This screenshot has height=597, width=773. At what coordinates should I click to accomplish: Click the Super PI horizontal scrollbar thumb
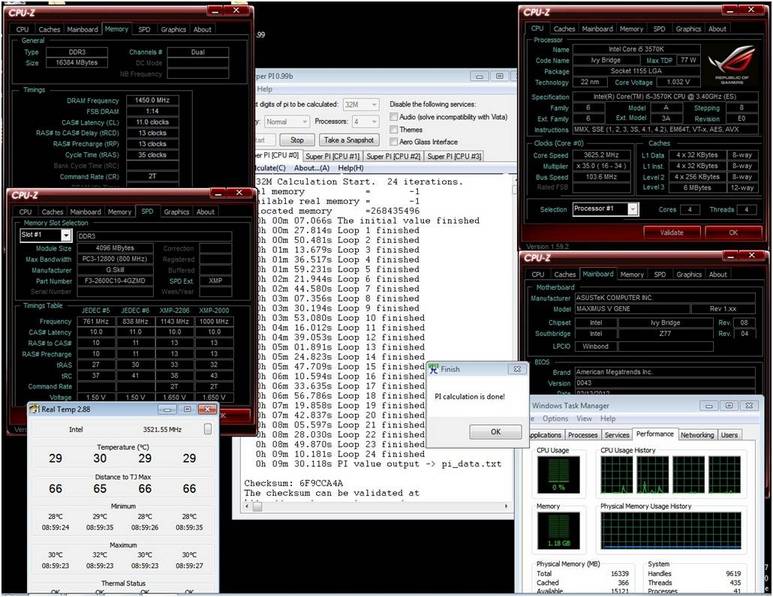coord(257,507)
